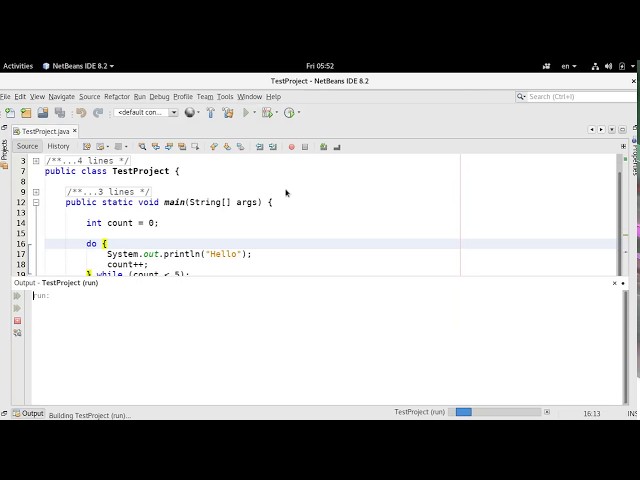
Task: Click the New Project toolbar icon
Action: 27,113
